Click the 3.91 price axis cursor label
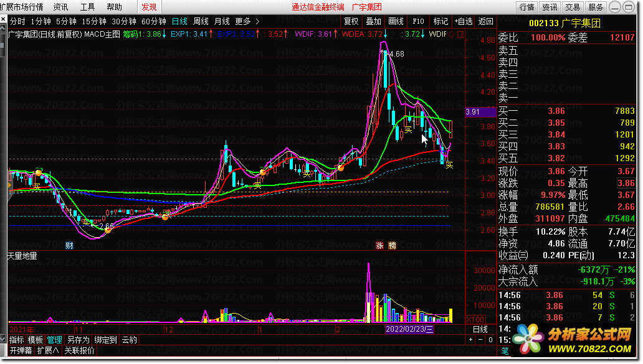 click(480, 112)
